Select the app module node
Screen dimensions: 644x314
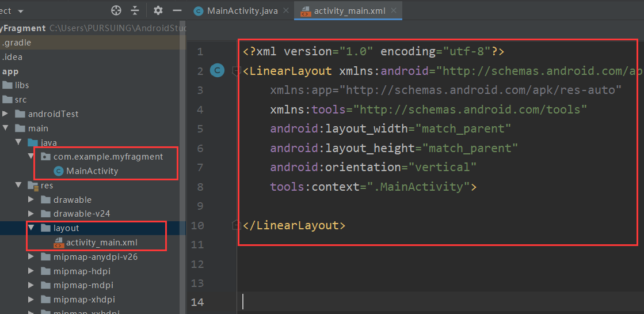pos(10,71)
